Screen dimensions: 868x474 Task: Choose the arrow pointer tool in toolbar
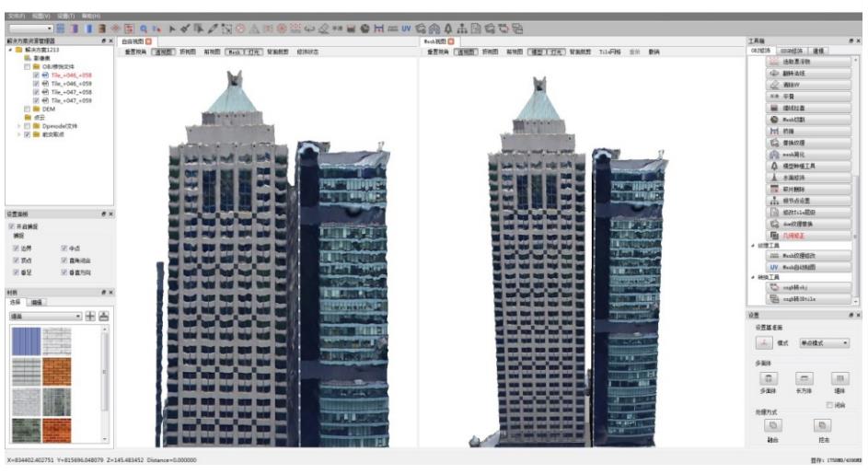click(172, 29)
